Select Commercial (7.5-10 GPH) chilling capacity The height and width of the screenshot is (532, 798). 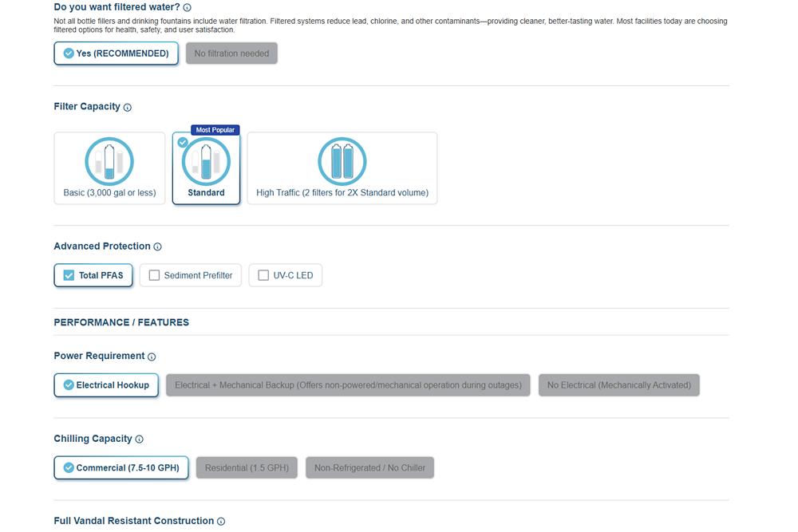coord(121,468)
